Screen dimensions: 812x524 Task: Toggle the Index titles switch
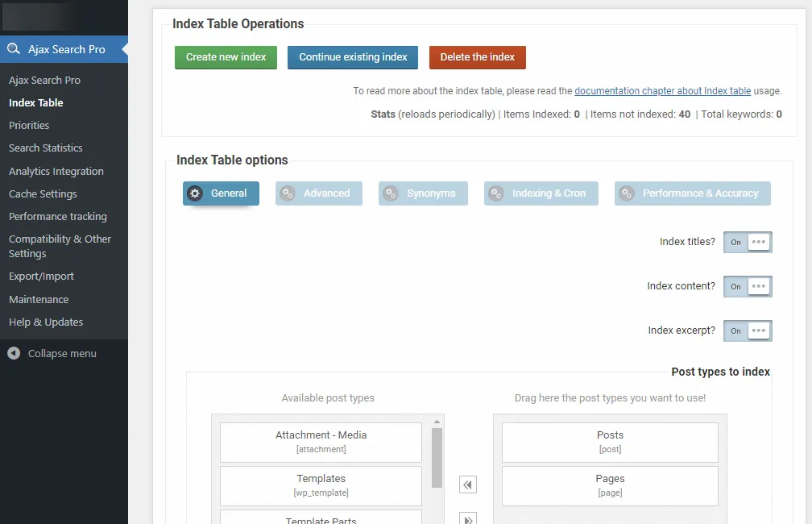748,242
